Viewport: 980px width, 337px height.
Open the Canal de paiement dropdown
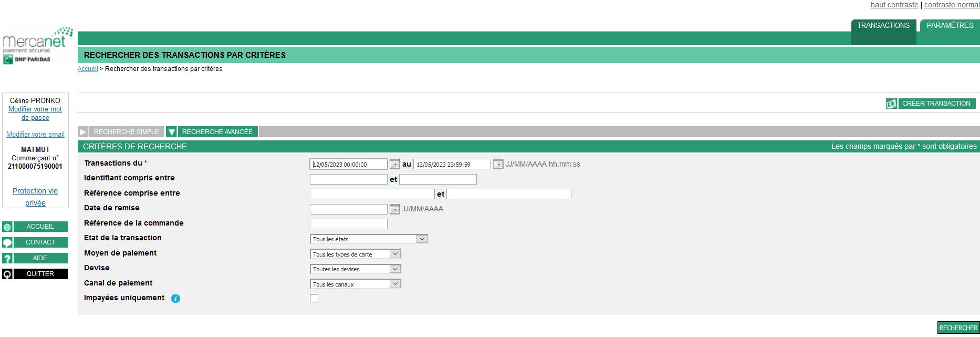(356, 284)
